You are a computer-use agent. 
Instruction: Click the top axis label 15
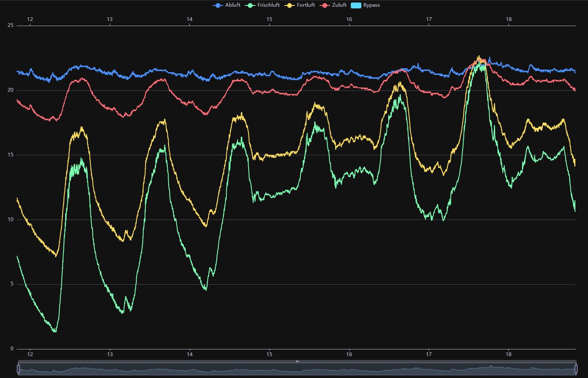click(x=270, y=19)
